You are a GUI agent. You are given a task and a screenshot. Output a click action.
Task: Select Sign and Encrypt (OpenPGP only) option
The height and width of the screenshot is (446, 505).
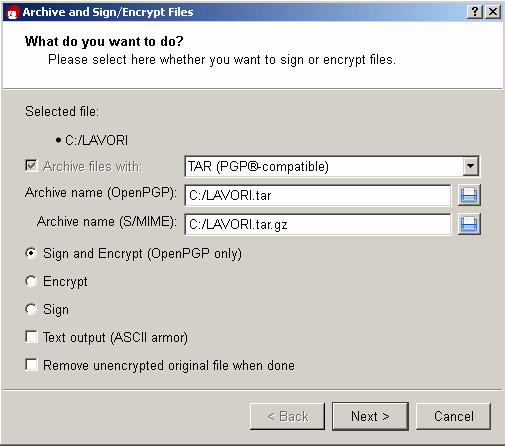[x=31, y=253]
